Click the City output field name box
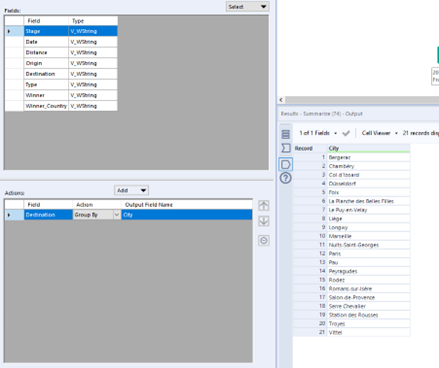This screenshot has width=439, height=368. coord(187,215)
